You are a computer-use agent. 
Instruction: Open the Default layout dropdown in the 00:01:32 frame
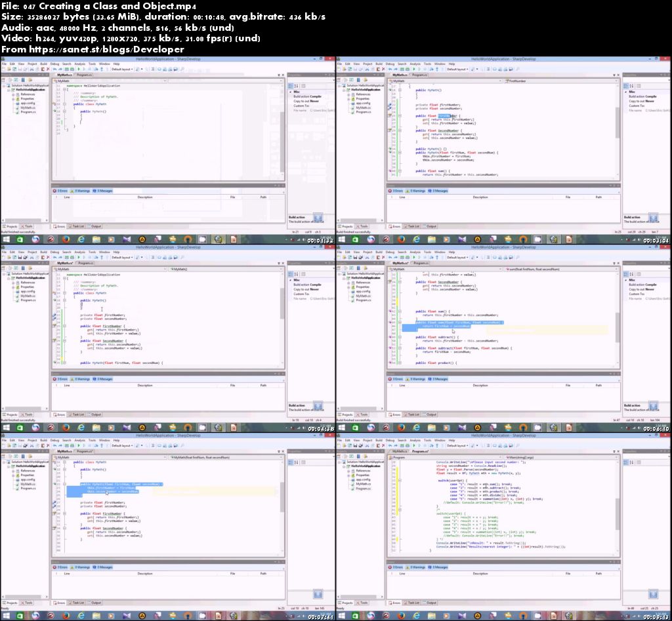[x=122, y=69]
